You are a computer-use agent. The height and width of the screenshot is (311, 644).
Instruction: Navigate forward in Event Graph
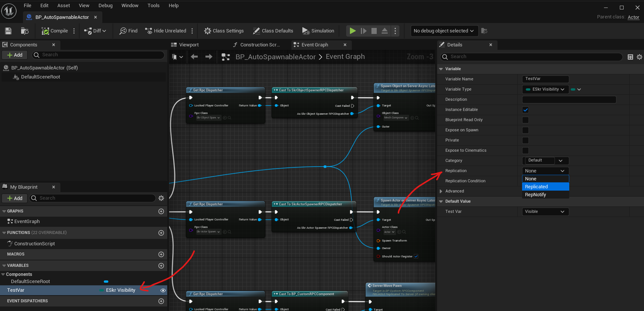click(x=209, y=57)
